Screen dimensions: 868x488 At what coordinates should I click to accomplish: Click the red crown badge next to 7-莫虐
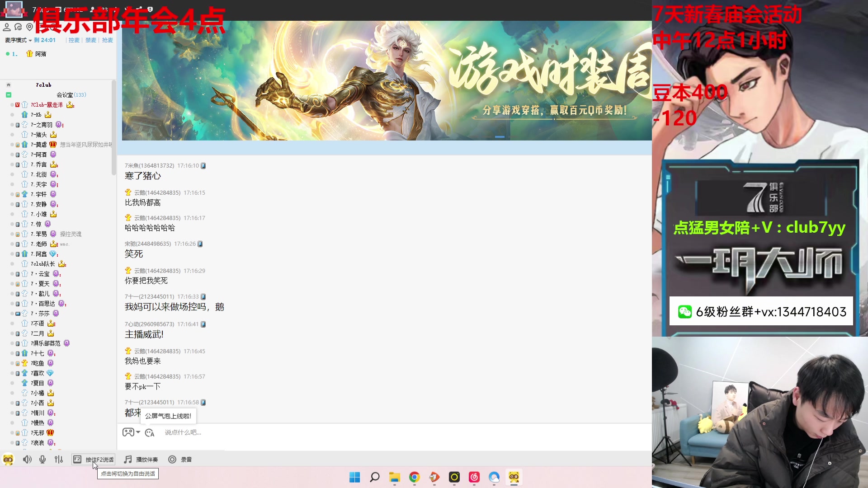coord(53,145)
